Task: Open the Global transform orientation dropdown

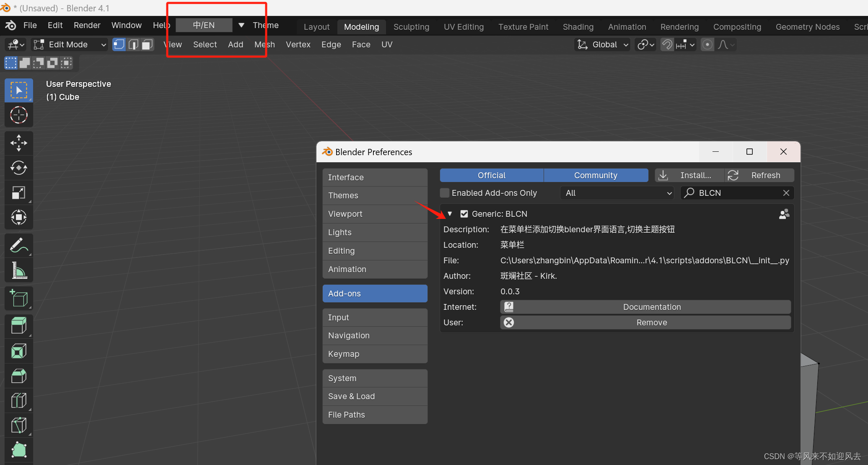Action: (602, 44)
